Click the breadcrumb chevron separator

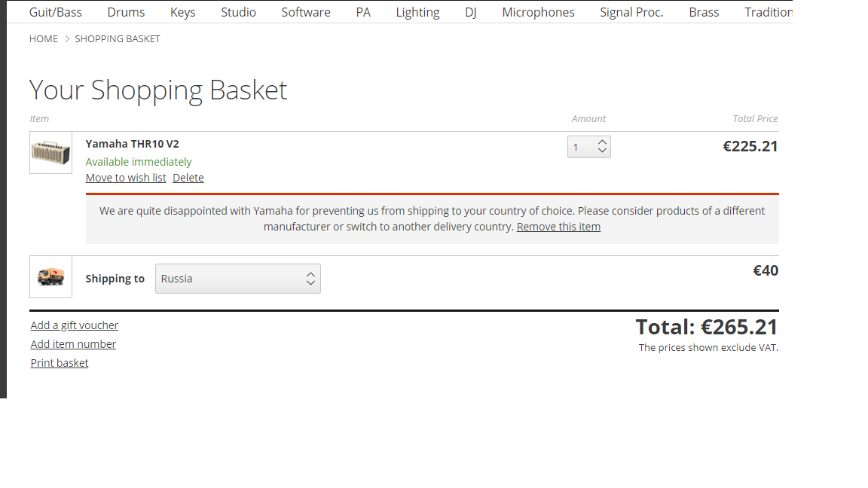67,38
